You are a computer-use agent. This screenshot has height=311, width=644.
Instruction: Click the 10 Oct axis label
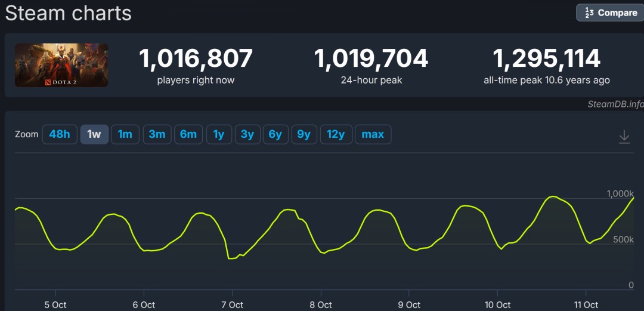[497, 305]
